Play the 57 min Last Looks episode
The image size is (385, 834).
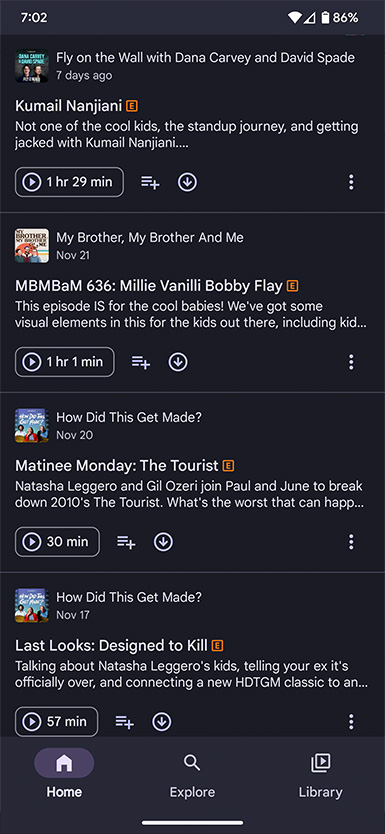[x=56, y=722]
